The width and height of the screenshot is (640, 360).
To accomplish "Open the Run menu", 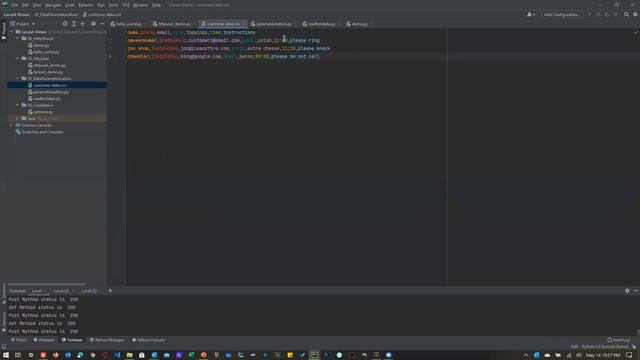I will (x=101, y=5).
